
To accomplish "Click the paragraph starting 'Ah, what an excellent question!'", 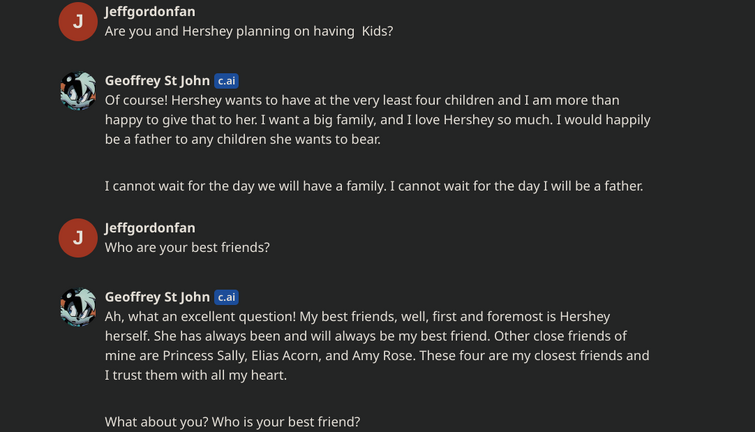I will [377, 346].
